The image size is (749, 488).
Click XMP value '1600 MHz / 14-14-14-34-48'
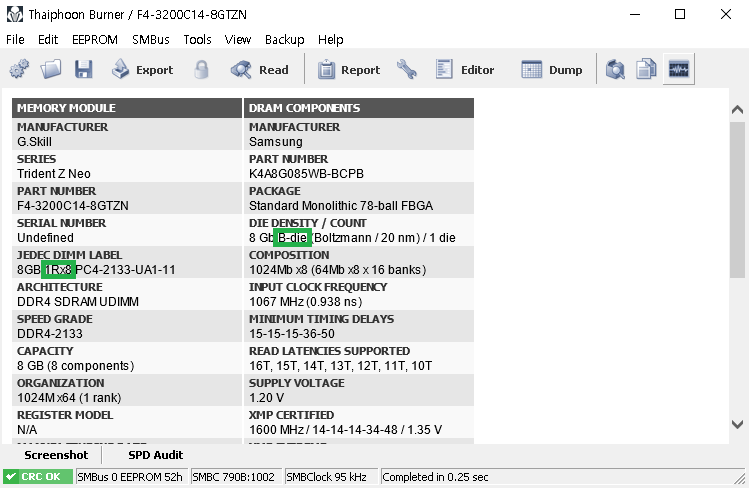[345, 430]
